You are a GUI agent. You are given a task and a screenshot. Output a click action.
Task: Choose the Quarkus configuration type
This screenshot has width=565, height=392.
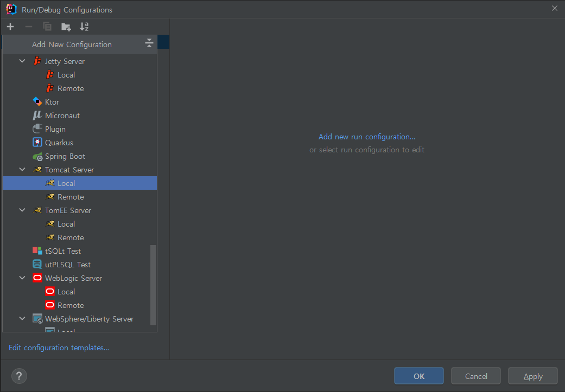pos(80,143)
